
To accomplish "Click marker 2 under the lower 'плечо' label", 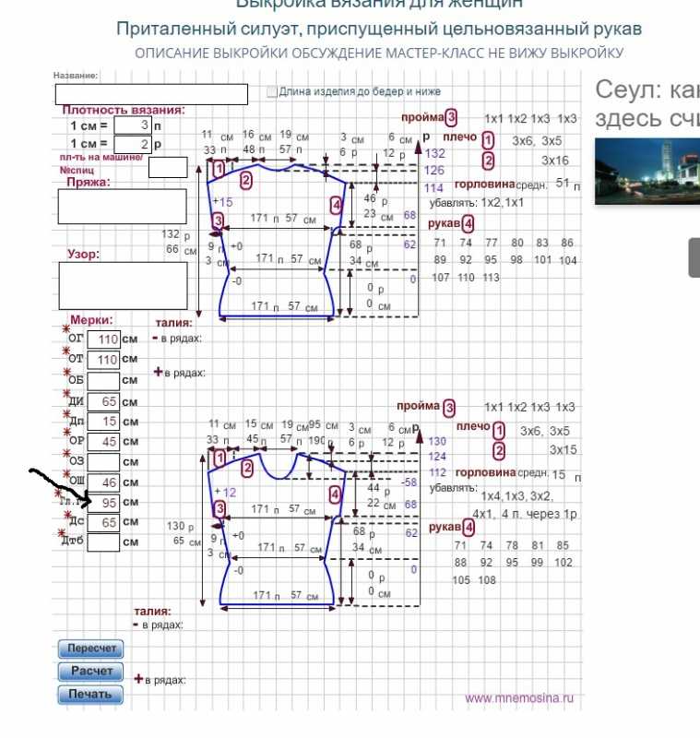I will (499, 450).
